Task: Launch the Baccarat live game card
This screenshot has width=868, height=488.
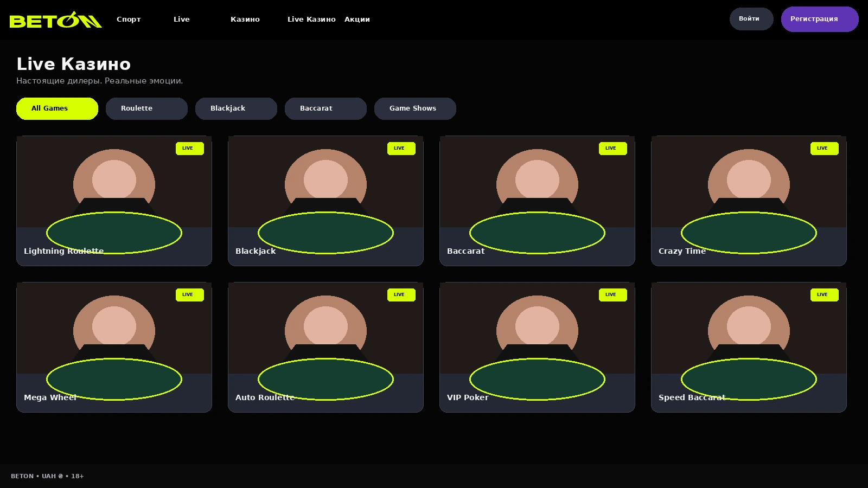Action: 537,201
